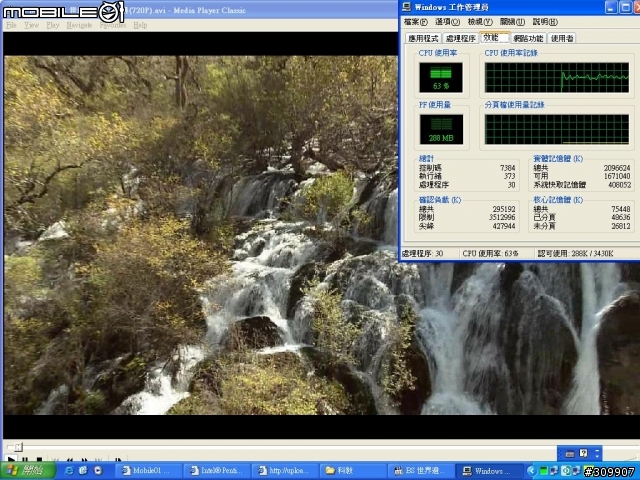Click the CPU 使用率記錄 history graph

[x=557, y=78]
